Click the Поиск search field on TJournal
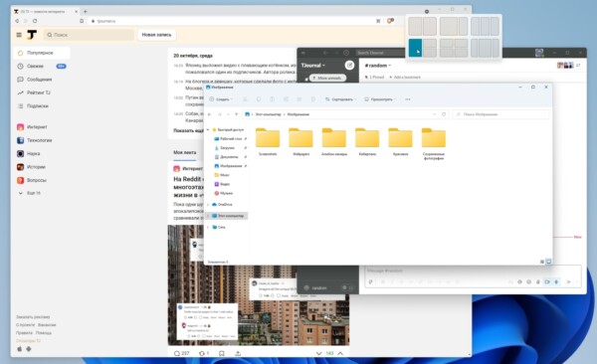 pyautogui.click(x=89, y=35)
